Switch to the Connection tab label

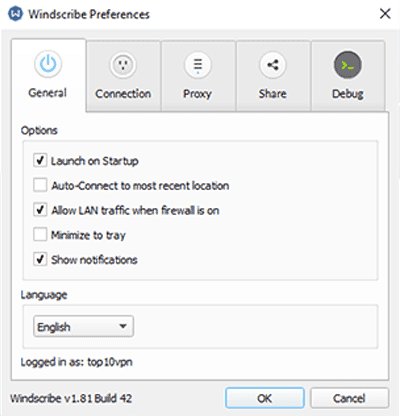(x=123, y=94)
